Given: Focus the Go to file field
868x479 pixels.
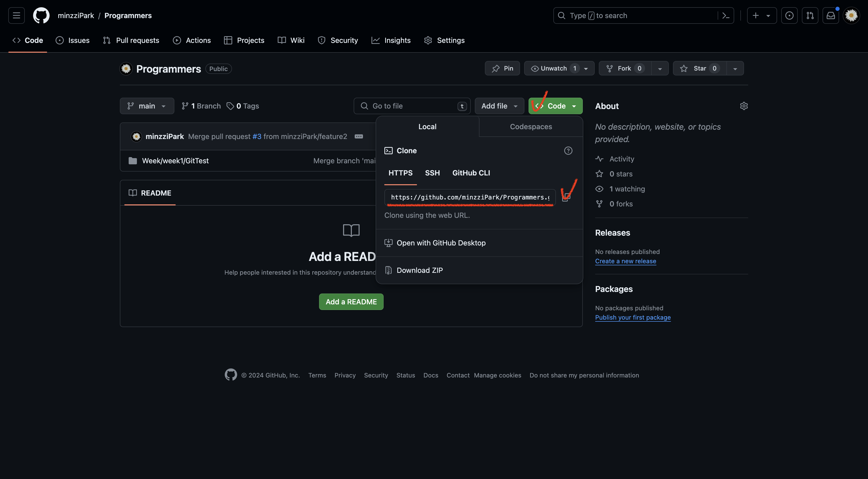Looking at the screenshot, I should point(412,106).
